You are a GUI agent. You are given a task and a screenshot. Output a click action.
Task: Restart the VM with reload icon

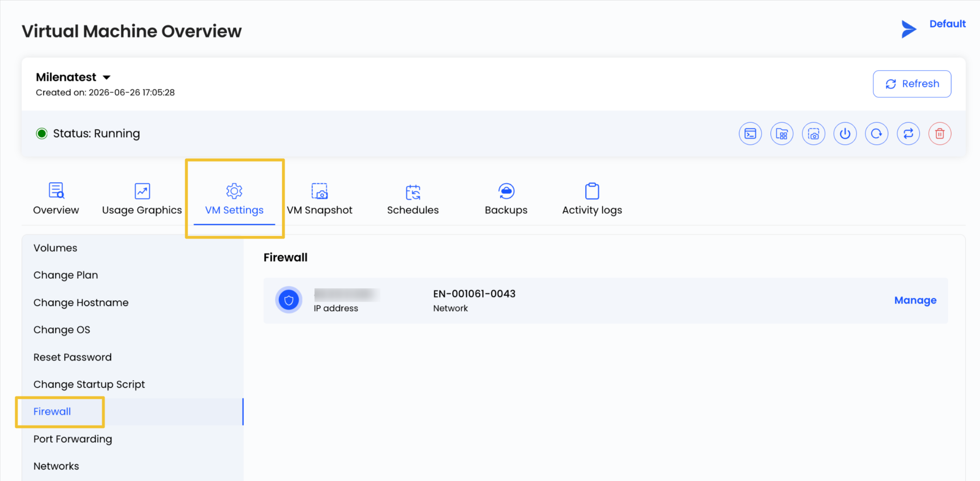coord(876,133)
